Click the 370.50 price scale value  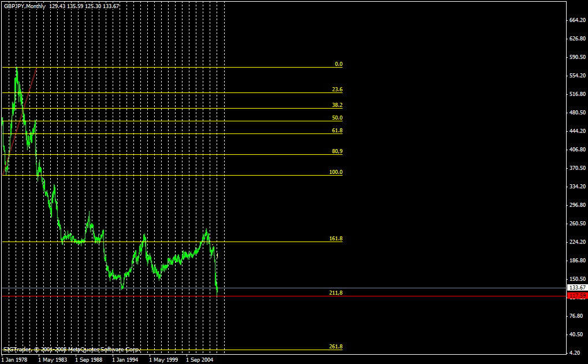[x=578, y=168]
